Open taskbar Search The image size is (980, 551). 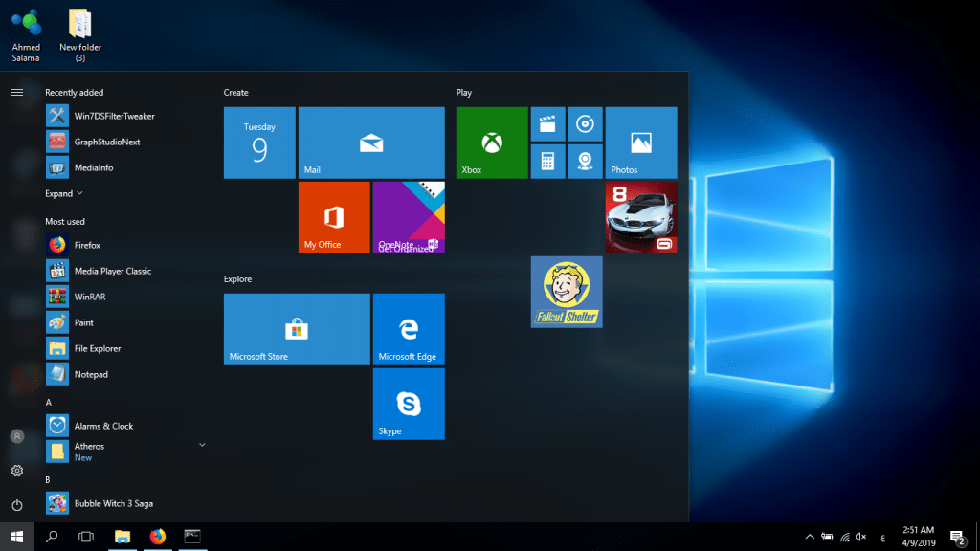click(52, 537)
